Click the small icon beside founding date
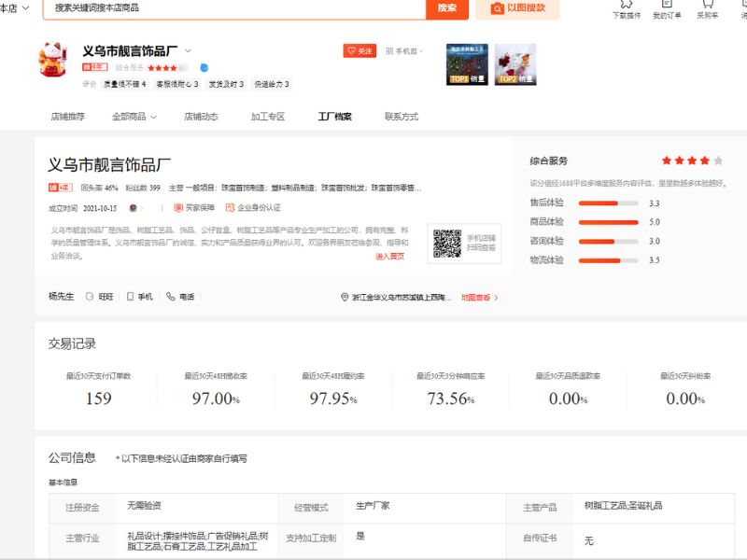Viewport: 747px width, 560px height. point(134,208)
